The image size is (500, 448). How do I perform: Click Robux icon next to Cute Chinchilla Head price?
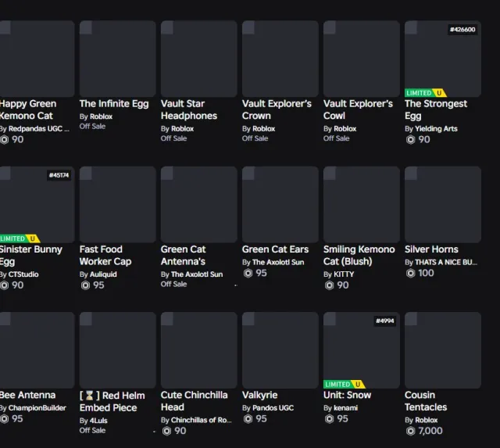(x=166, y=431)
